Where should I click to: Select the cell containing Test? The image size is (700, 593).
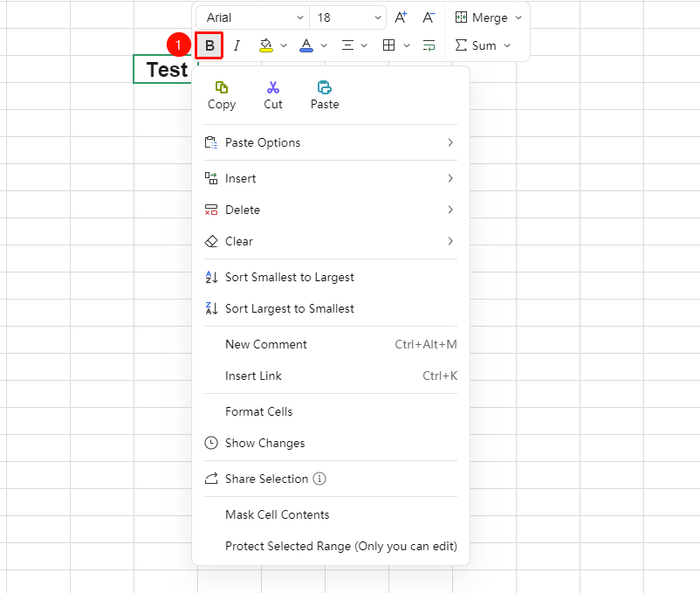coord(163,69)
